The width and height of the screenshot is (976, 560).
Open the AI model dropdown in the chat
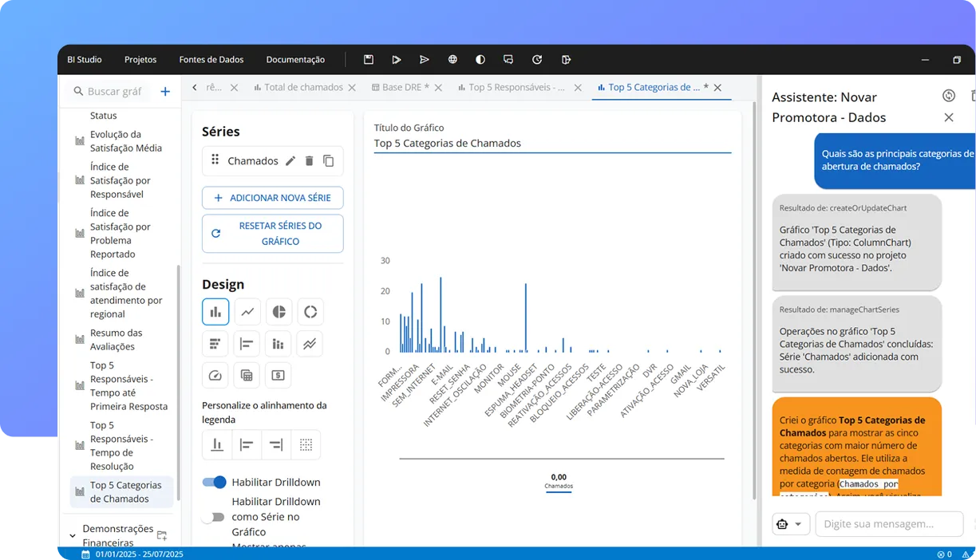click(791, 524)
